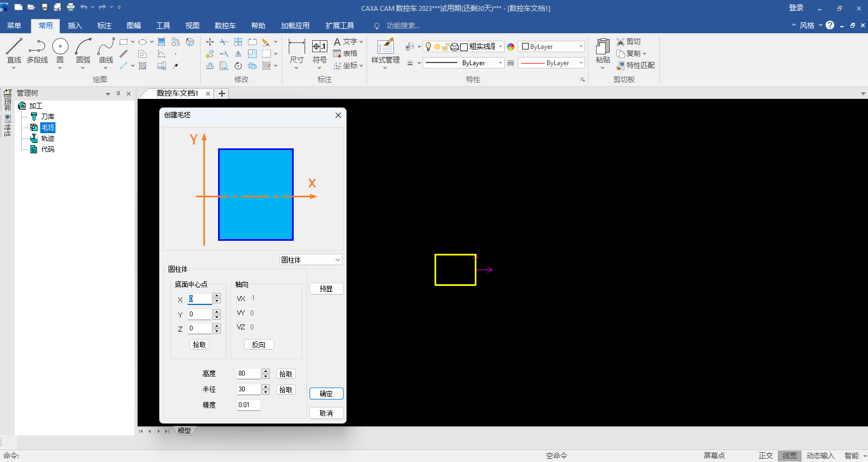Select the 圆 circle drawing tool
This screenshot has width=868, height=462.
[x=60, y=51]
